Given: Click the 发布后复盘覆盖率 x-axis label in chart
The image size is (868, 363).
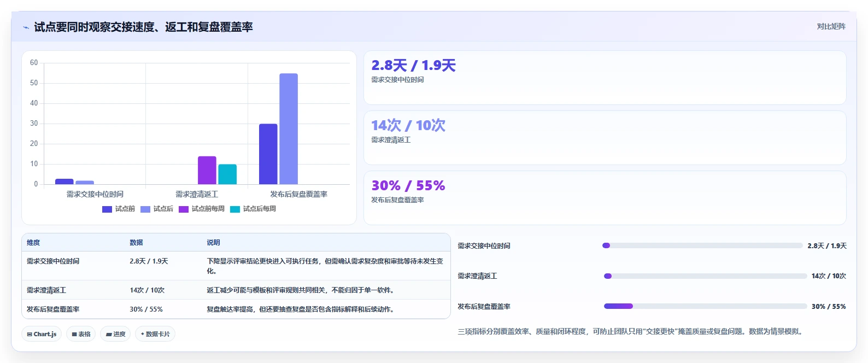Looking at the screenshot, I should (x=298, y=195).
